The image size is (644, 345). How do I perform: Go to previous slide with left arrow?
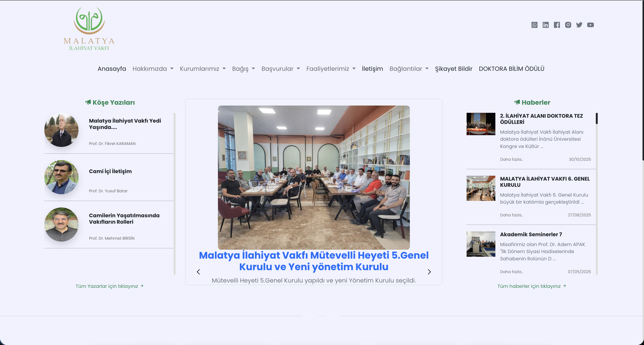coord(198,272)
